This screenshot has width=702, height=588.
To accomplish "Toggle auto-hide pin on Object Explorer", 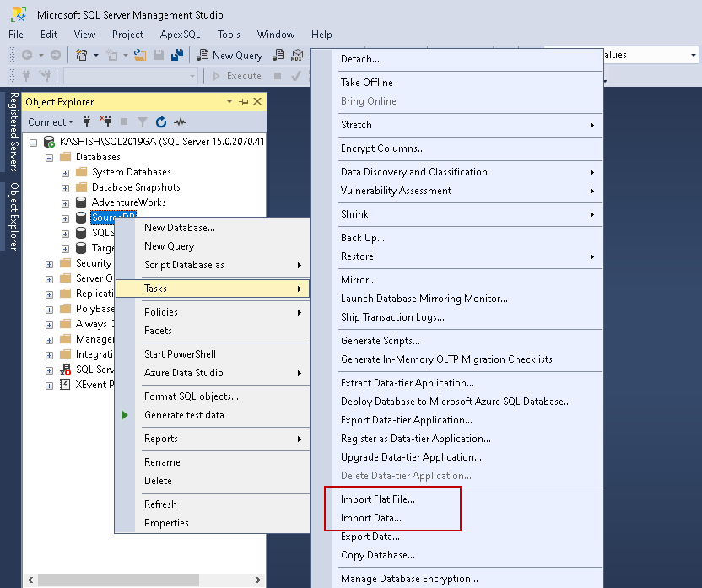I will tap(244, 101).
